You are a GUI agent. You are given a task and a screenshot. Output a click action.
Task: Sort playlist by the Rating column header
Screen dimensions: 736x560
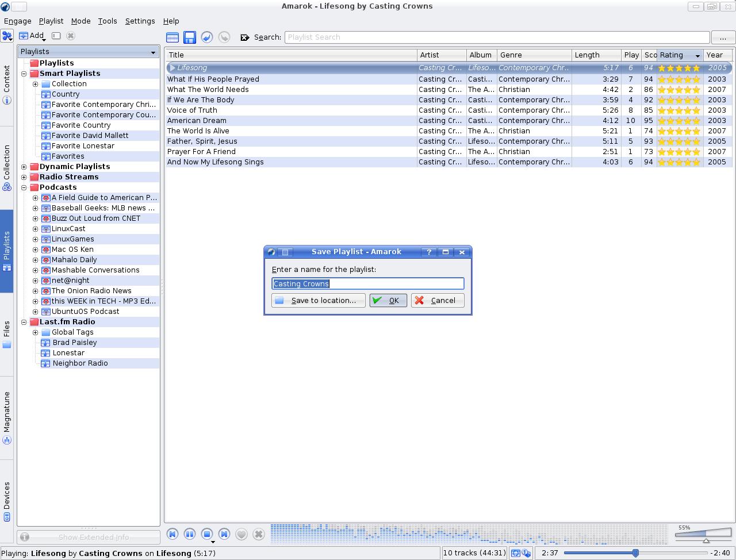coord(680,55)
